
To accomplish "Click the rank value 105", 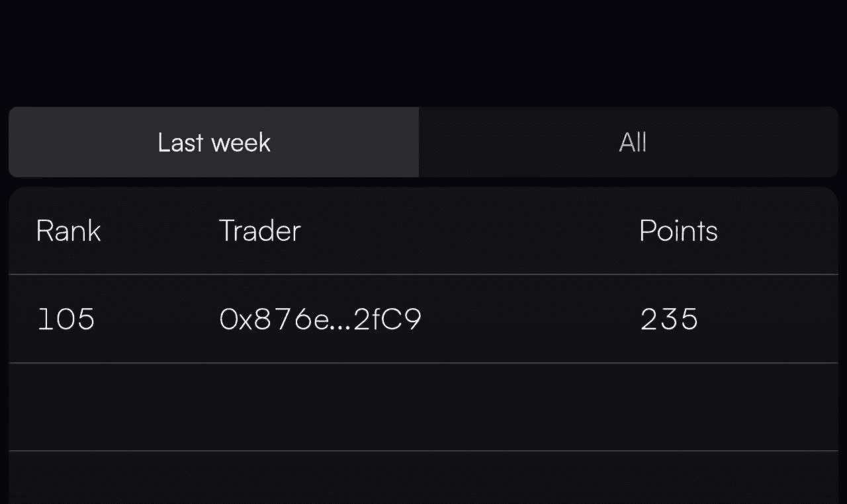I will [x=66, y=319].
